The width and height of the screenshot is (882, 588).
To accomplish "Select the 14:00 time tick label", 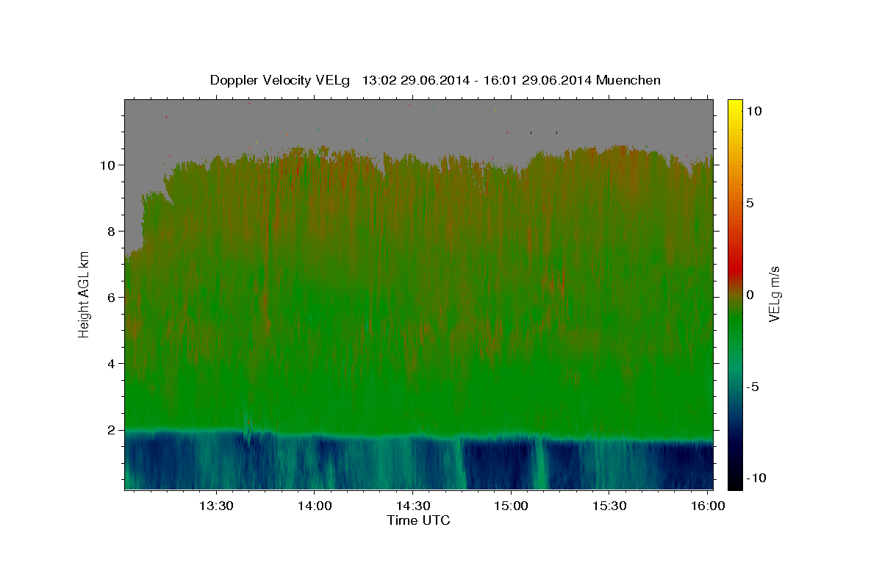I will [315, 506].
